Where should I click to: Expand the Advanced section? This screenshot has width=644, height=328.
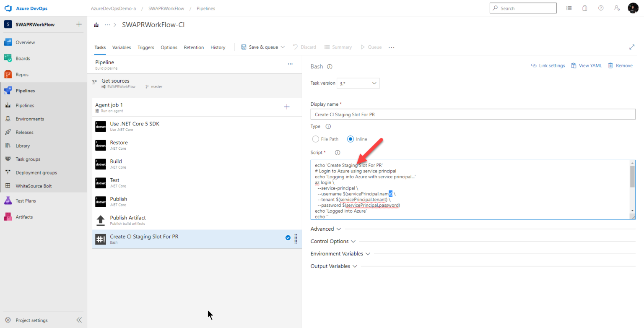(326, 229)
